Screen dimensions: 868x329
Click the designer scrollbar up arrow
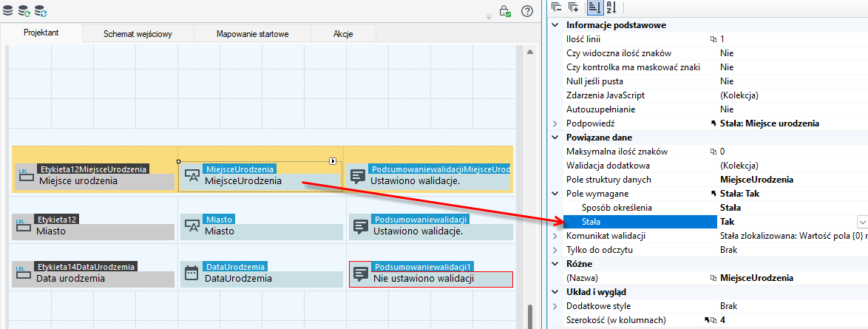pyautogui.click(x=530, y=52)
